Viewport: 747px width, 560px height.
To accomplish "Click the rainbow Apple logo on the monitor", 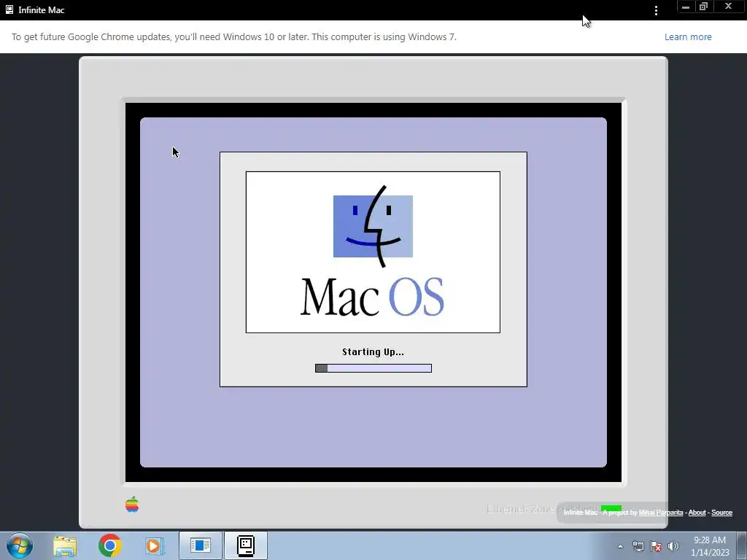I will coord(132,505).
